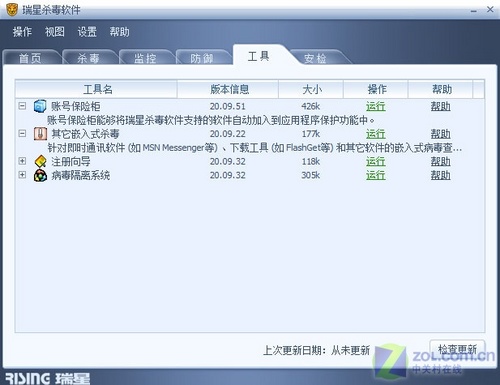Click the MSN Messenger description line

[255, 148]
